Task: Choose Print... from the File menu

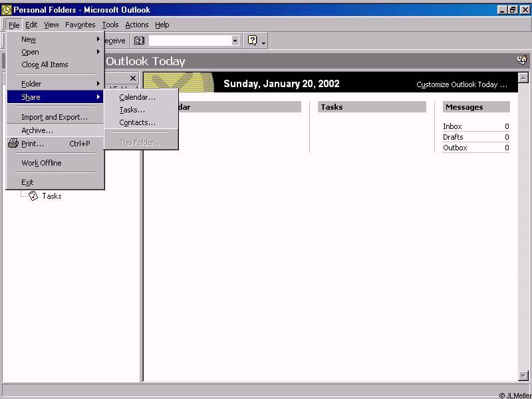Action: [55, 144]
